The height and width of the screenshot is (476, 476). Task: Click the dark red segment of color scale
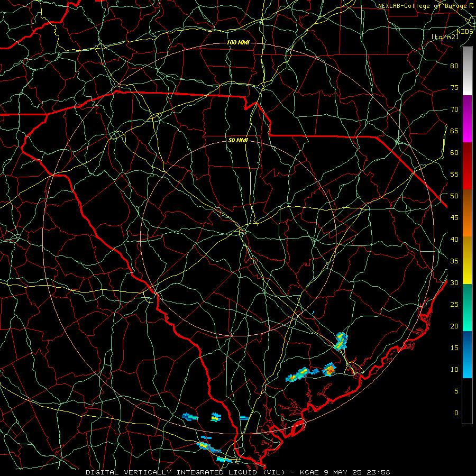coord(467,166)
